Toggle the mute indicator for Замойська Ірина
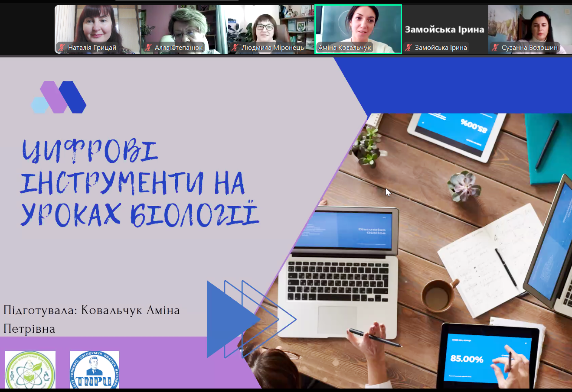 point(409,48)
